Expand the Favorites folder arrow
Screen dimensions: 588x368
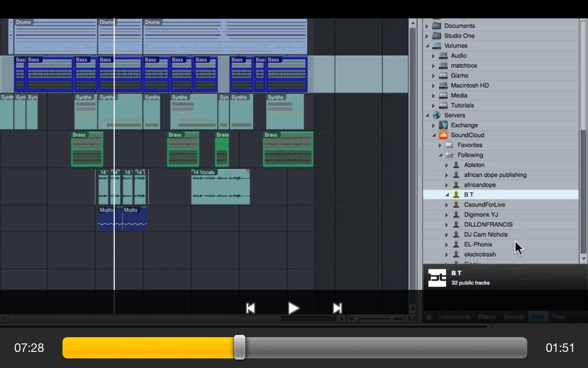(440, 145)
